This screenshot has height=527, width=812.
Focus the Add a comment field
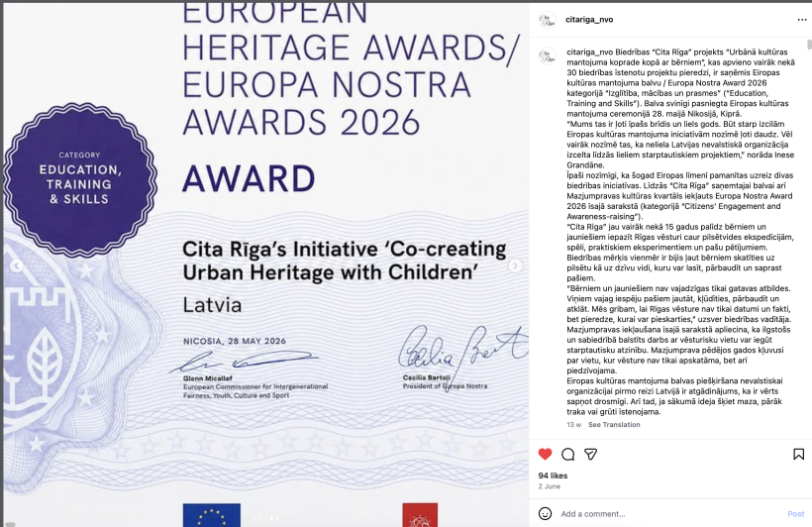[670, 514]
